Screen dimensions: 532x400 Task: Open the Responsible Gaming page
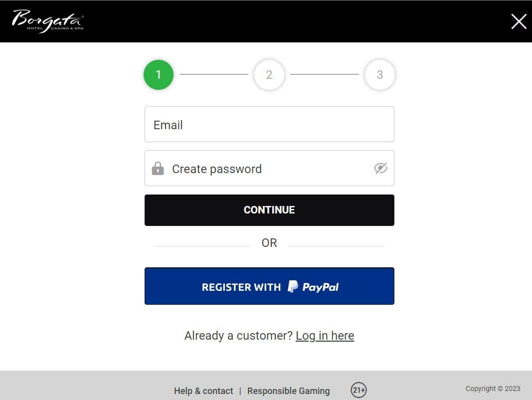[288, 391]
